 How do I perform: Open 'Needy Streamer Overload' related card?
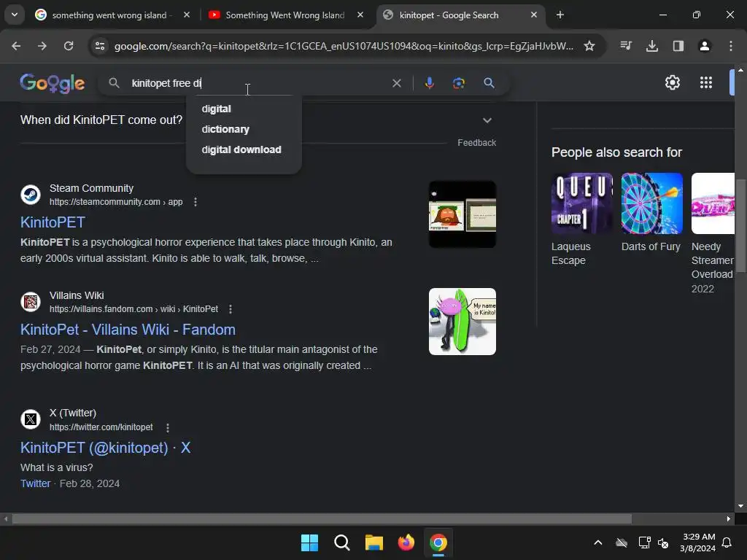point(713,233)
